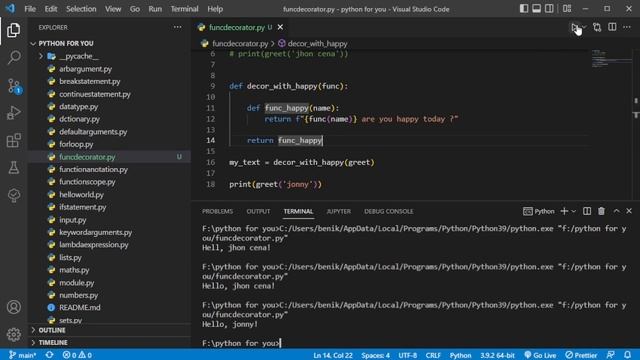Open the Testing flask view
The width and height of the screenshot is (640, 360).
[13, 168]
